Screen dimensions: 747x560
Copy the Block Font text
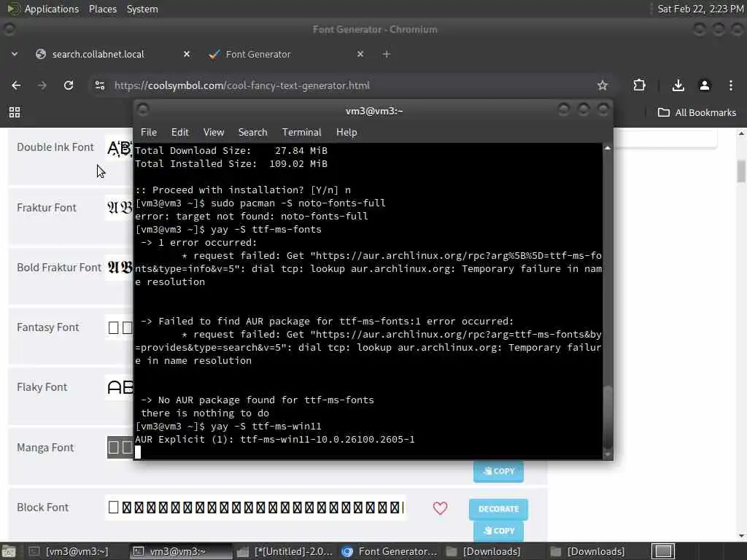[x=498, y=531]
